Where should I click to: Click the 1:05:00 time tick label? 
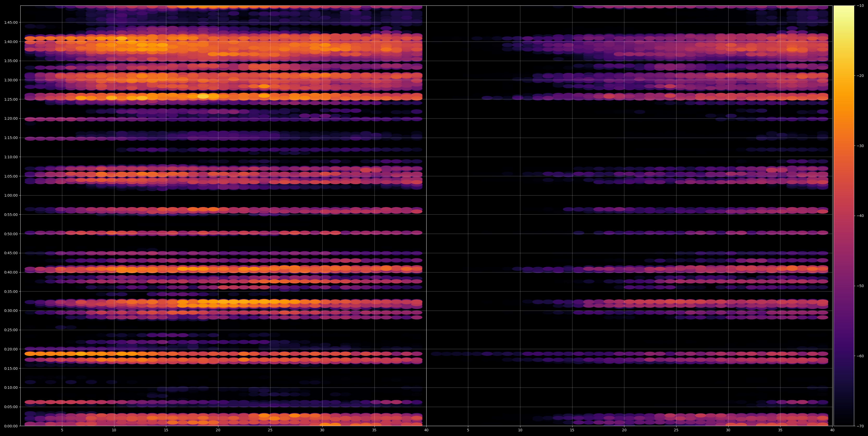coord(11,176)
